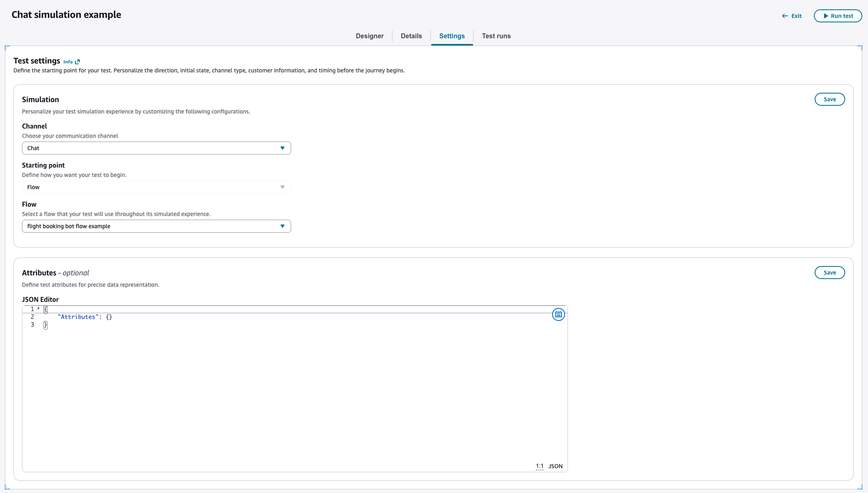Switch to the Details tab
868x493 pixels.
tap(411, 36)
